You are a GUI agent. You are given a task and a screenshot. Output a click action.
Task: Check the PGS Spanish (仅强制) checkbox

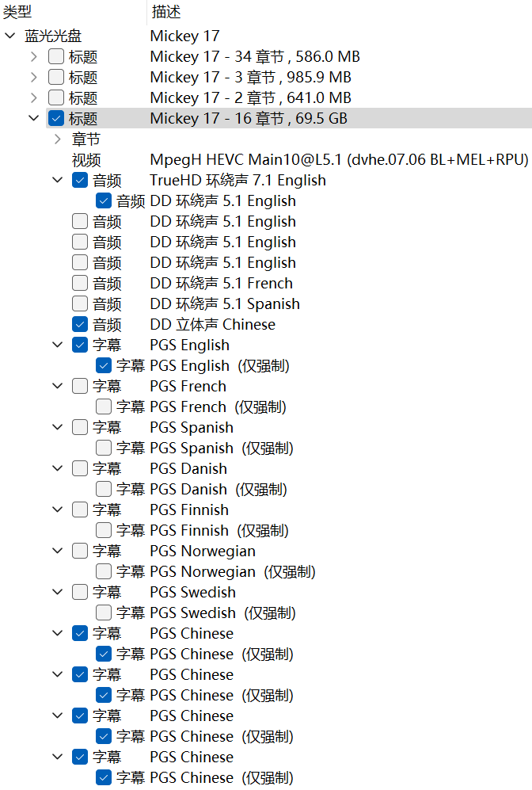pyautogui.click(x=103, y=448)
